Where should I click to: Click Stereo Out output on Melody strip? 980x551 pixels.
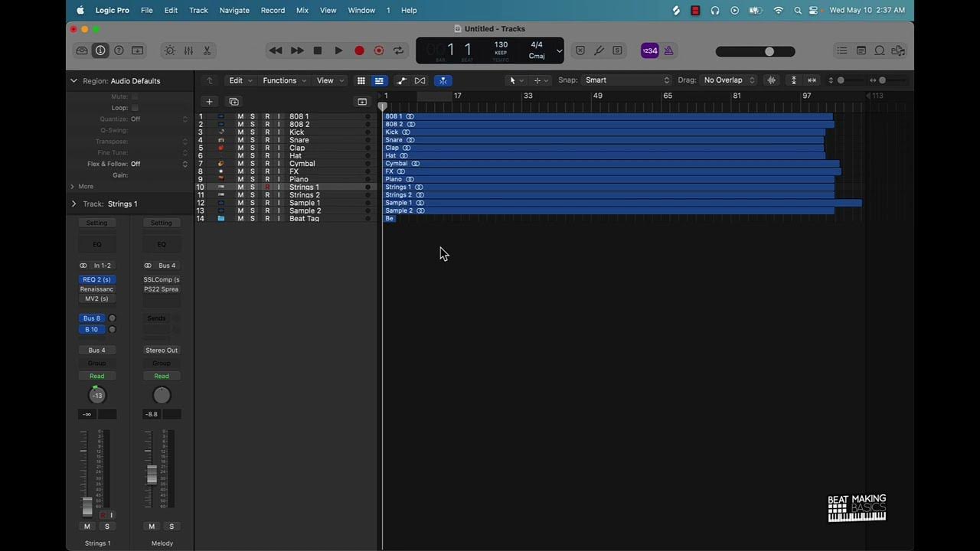pyautogui.click(x=162, y=350)
